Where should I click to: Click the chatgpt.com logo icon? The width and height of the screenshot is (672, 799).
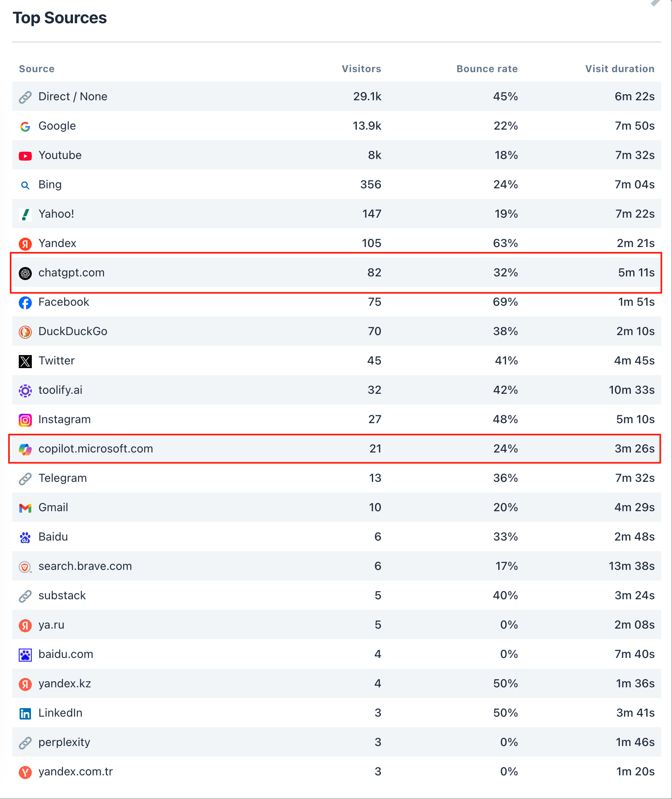25,273
